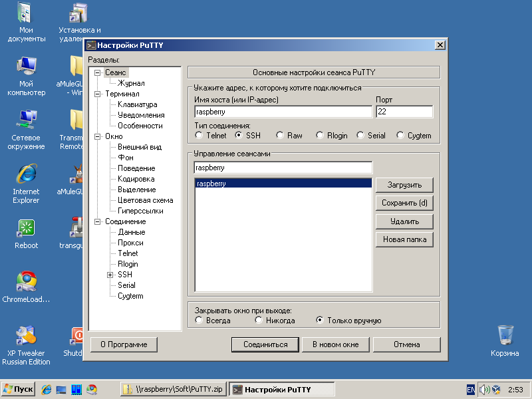Open the Recycle Bin (Корзина)

coord(505,340)
